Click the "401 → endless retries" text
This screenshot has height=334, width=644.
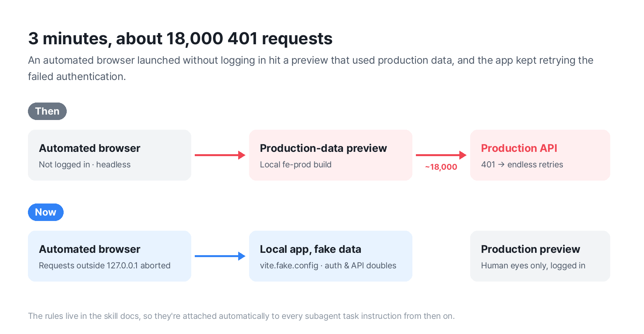(522, 165)
